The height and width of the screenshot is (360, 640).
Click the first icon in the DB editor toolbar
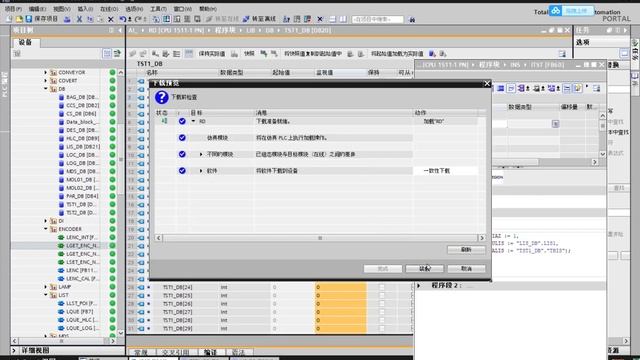click(x=133, y=54)
